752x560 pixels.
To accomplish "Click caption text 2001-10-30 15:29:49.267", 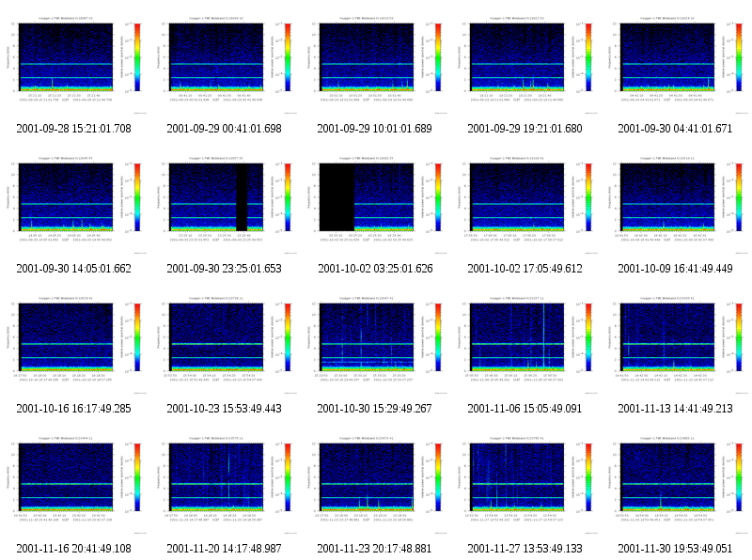I will coord(374,409).
